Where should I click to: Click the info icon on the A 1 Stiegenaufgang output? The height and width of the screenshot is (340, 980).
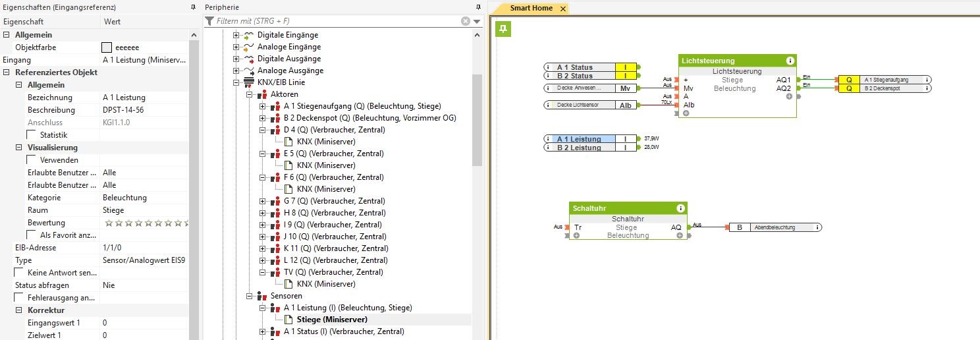tap(927, 80)
